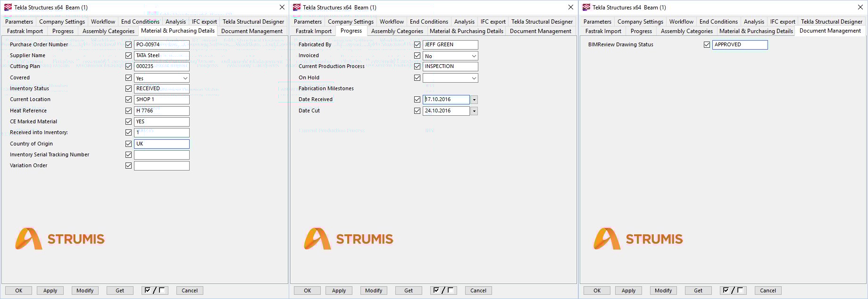
Task: Close the right Beam (1) window
Action: [x=860, y=7]
